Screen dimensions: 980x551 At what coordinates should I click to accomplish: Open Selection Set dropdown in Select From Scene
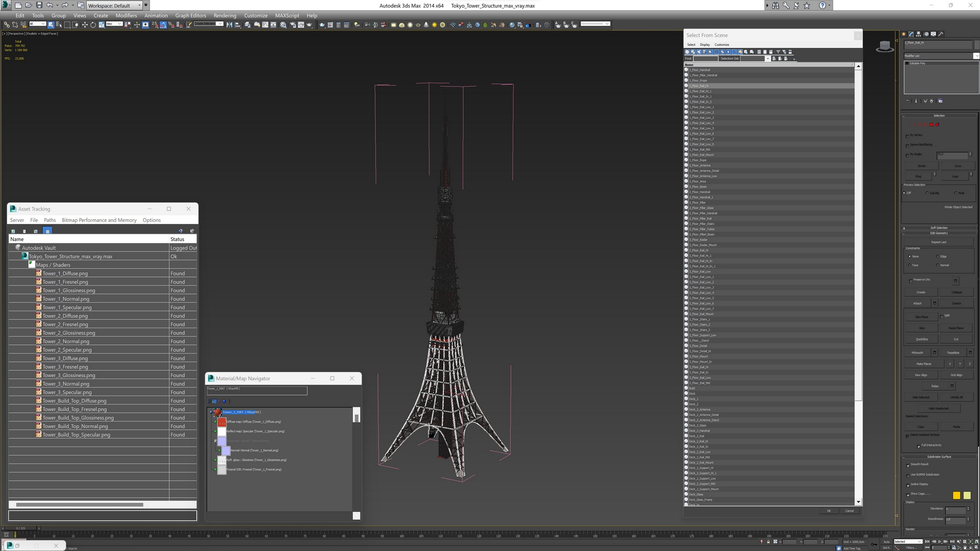point(768,59)
